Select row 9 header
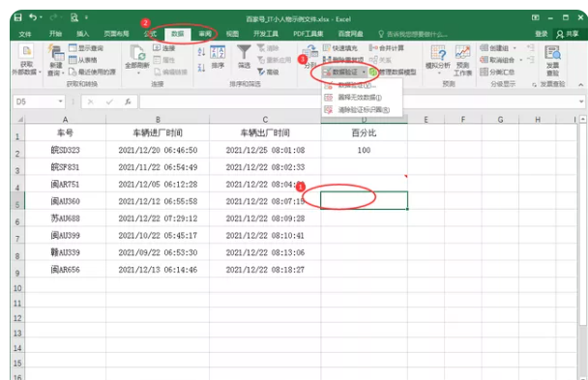 pos(17,270)
